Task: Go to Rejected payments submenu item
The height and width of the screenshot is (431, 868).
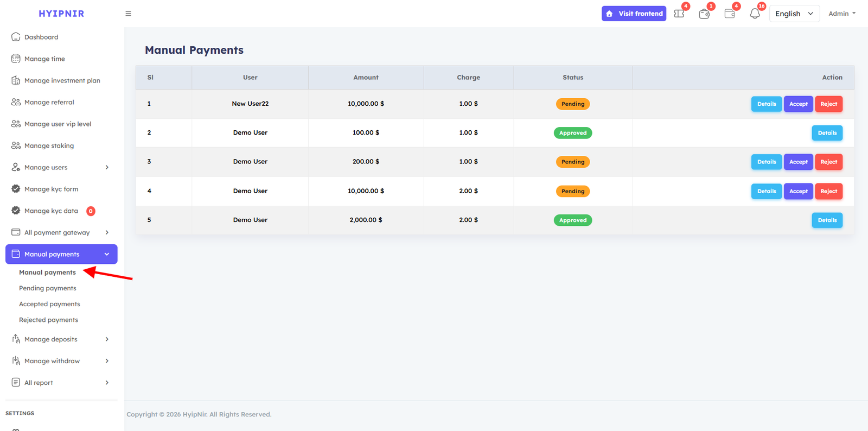Action: tap(48, 320)
